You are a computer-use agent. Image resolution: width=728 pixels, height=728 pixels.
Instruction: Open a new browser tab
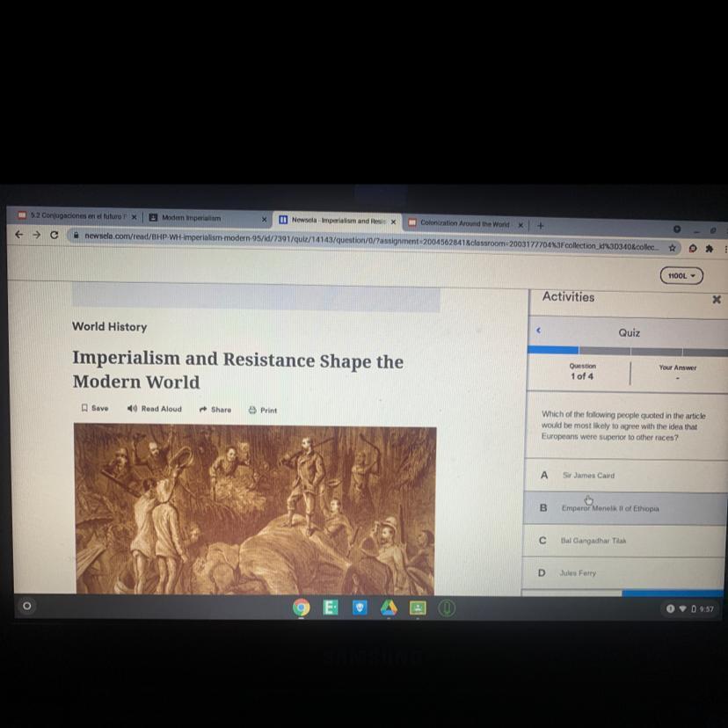(541, 226)
